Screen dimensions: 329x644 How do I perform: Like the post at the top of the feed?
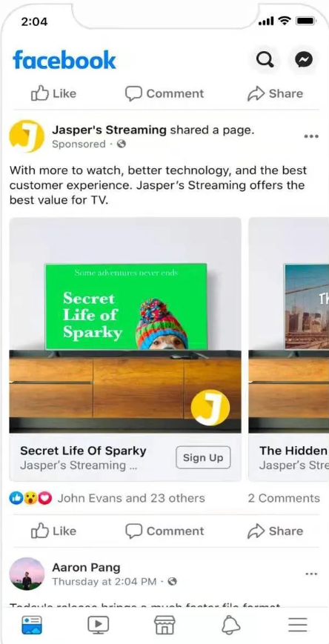click(x=54, y=93)
